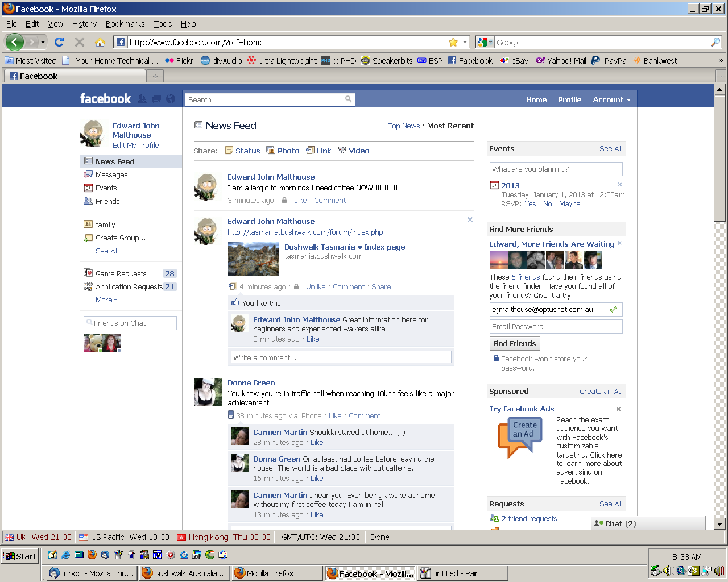Click the Write a comment box
728x582 pixels.
[341, 357]
